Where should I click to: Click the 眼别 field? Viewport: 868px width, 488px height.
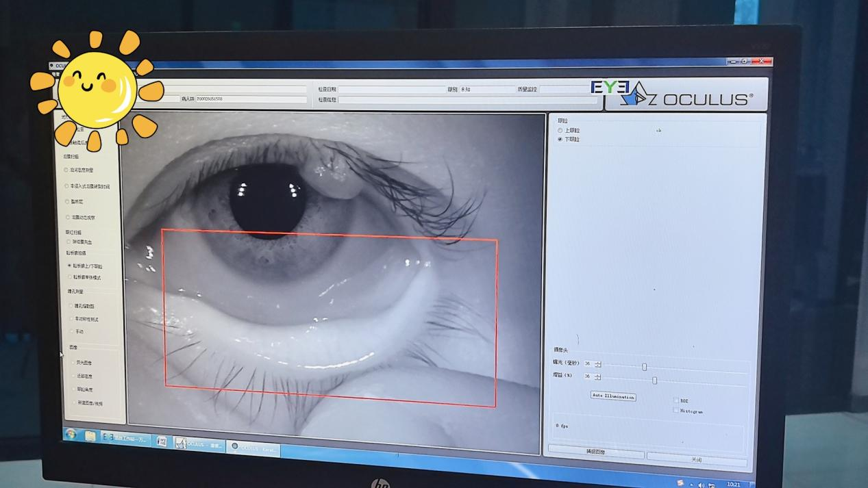(487, 90)
